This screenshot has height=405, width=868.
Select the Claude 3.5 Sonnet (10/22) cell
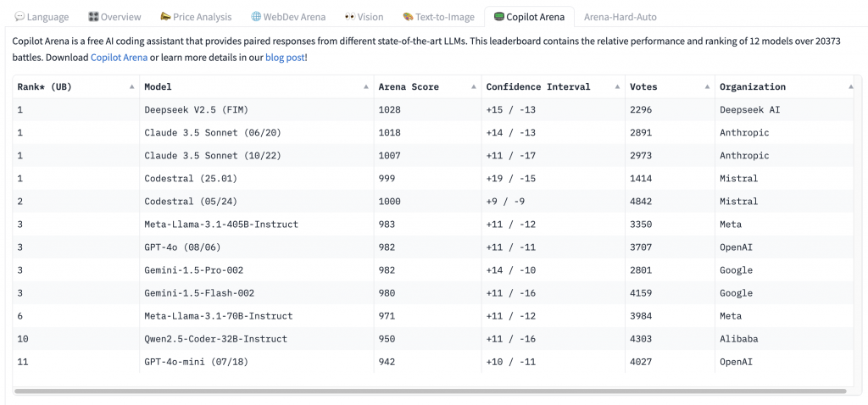point(257,155)
